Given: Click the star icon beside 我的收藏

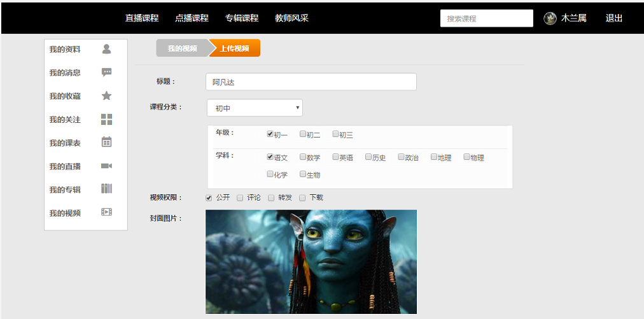Looking at the screenshot, I should pos(106,96).
